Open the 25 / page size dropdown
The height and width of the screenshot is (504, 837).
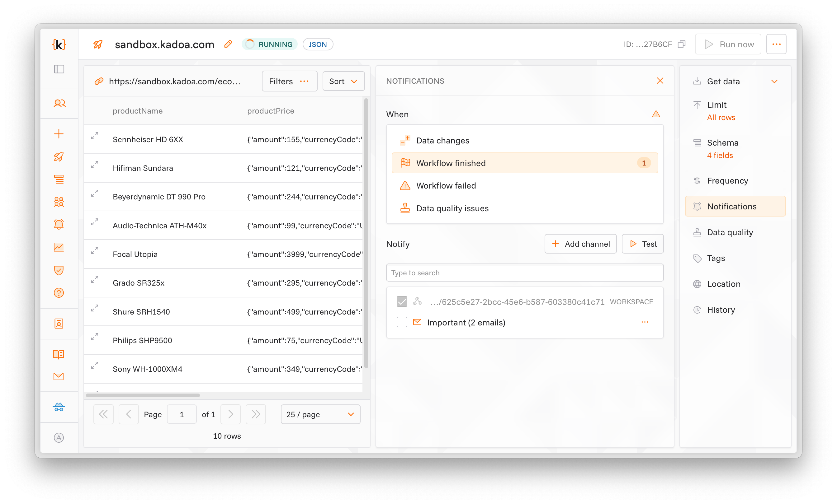point(320,414)
